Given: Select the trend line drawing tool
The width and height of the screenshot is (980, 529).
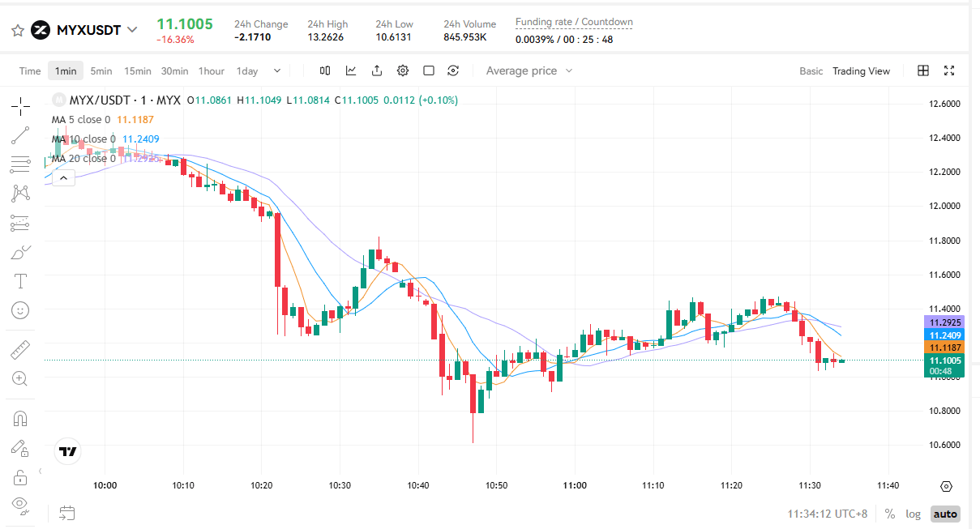Looking at the screenshot, I should point(20,135).
